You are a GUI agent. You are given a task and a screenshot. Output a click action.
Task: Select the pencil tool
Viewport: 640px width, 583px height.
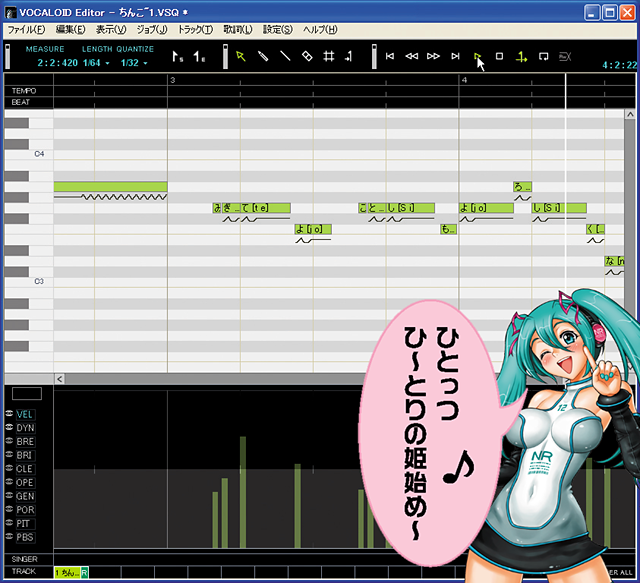(x=263, y=56)
